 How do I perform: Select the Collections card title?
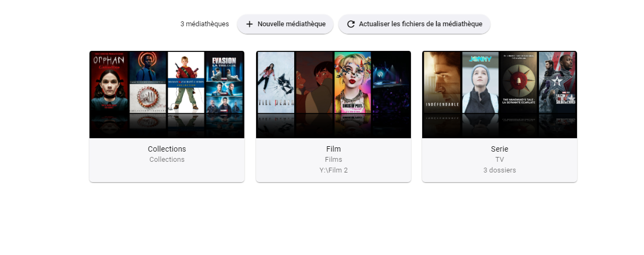pos(167,149)
